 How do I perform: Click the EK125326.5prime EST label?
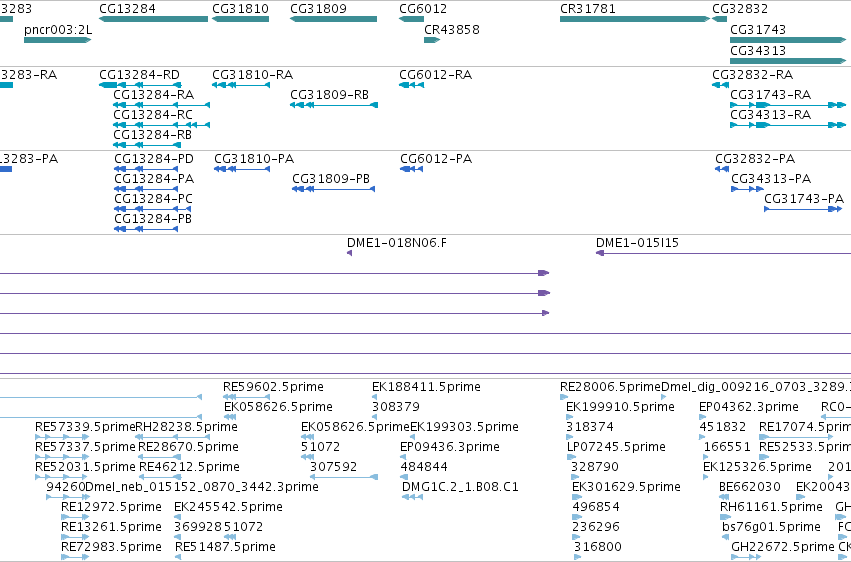[x=758, y=467]
